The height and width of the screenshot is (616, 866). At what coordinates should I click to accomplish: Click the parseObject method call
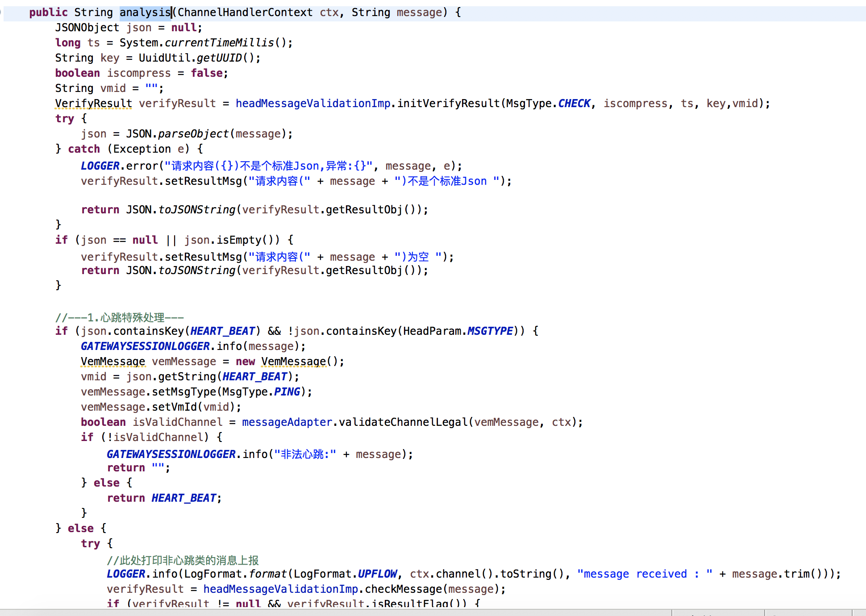point(193,134)
